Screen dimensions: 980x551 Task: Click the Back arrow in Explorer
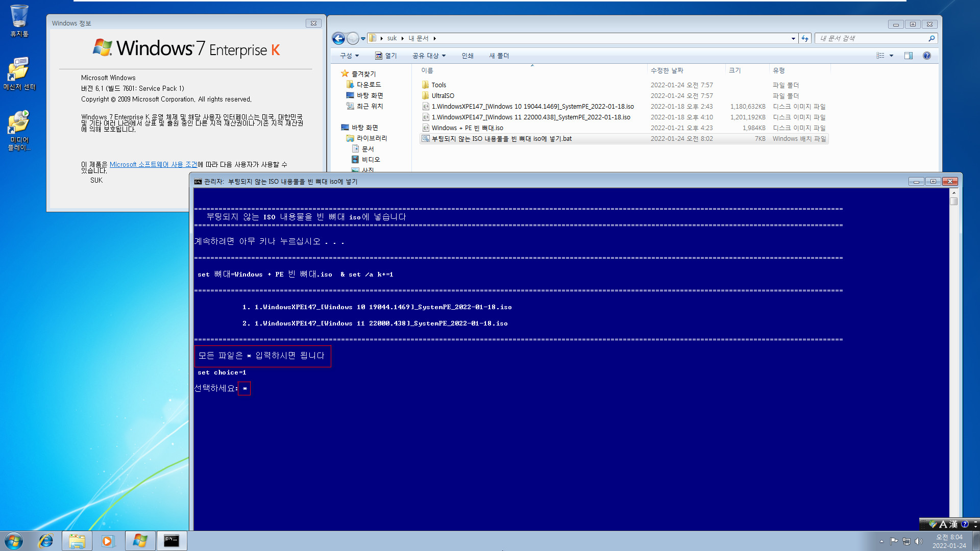point(338,38)
